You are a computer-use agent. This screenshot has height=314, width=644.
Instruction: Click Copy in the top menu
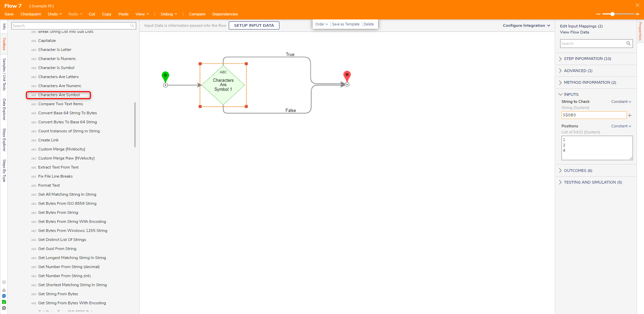pyautogui.click(x=107, y=14)
